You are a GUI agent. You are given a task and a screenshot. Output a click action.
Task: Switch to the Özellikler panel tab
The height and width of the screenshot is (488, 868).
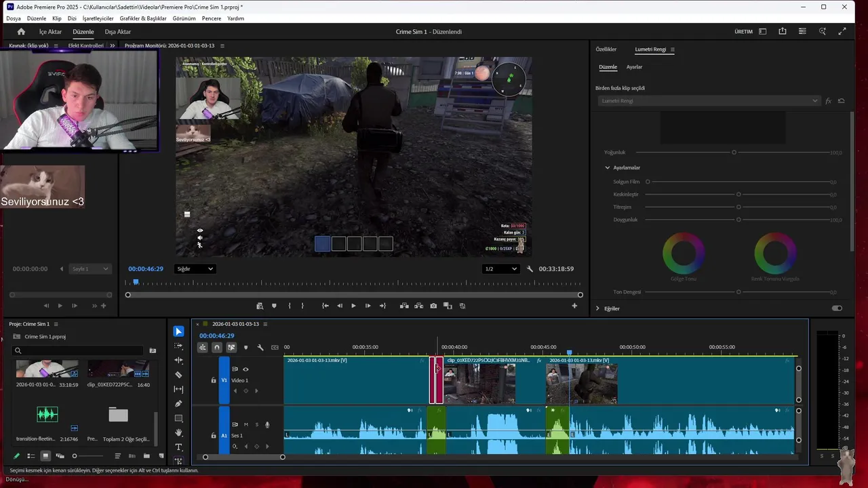click(x=606, y=49)
